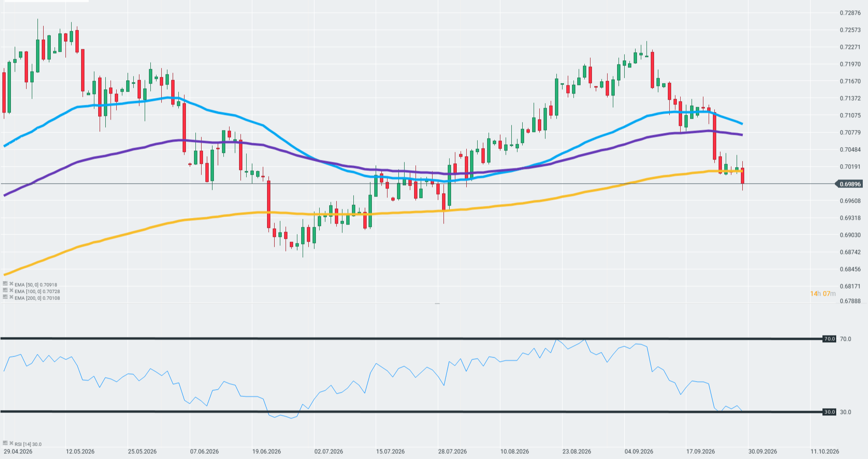Click the pane divider handle between charts

437,303
